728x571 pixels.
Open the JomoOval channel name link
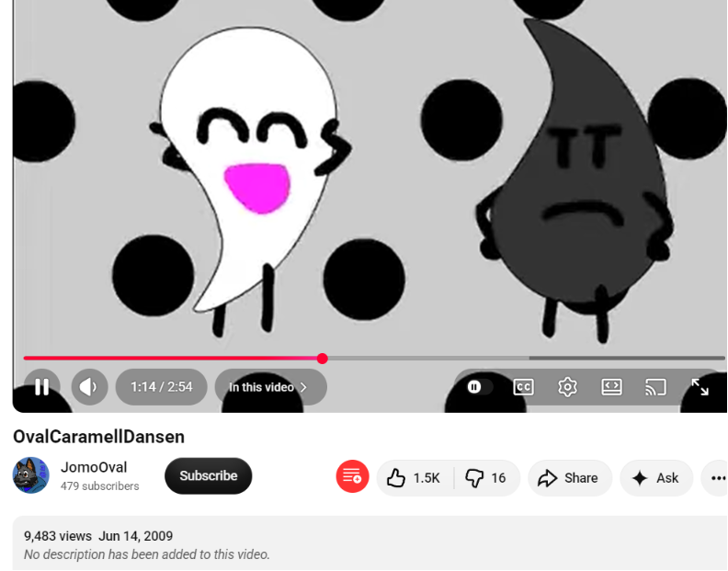pyautogui.click(x=94, y=467)
